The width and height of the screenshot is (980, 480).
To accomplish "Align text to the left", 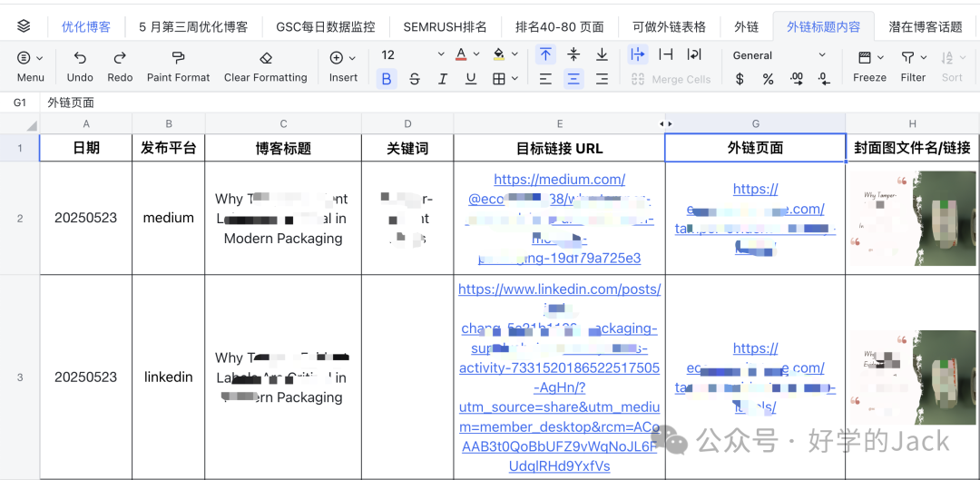I will click(545, 79).
